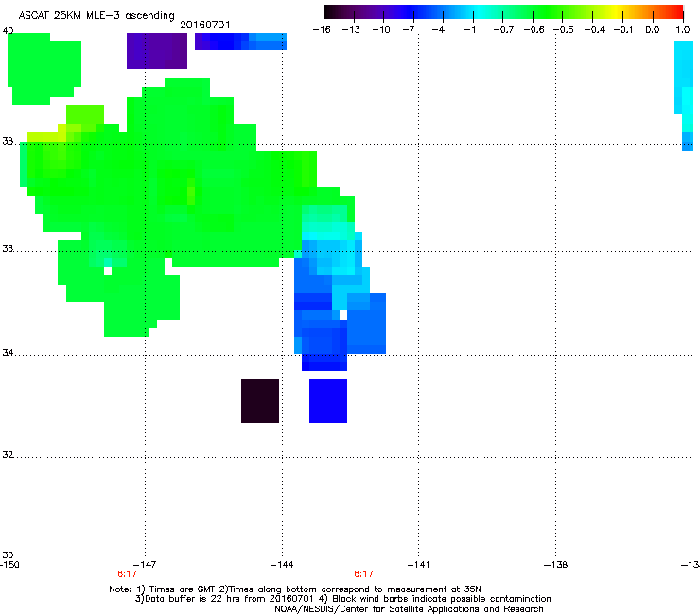Viewport: 700px width, 615px height.
Task: Click the latitude label '40'
Action: (8, 31)
